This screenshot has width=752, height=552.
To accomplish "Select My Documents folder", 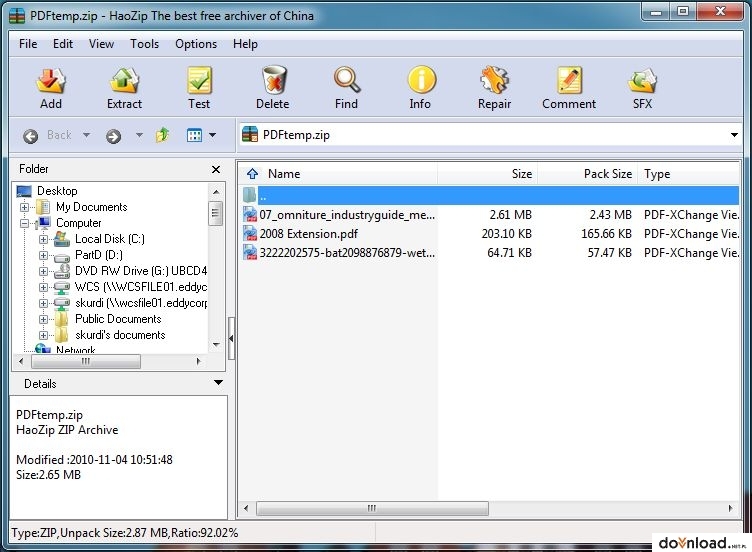I will (92, 207).
